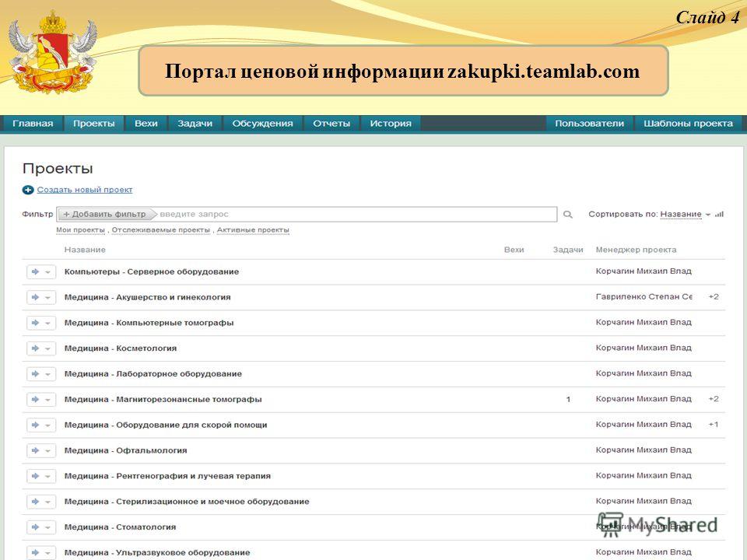
Task: Click task count 1 in Магниторезонансные томографы row
Action: [x=568, y=400]
